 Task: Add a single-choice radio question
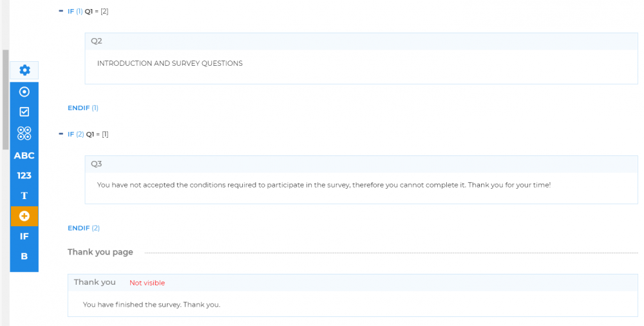click(24, 91)
